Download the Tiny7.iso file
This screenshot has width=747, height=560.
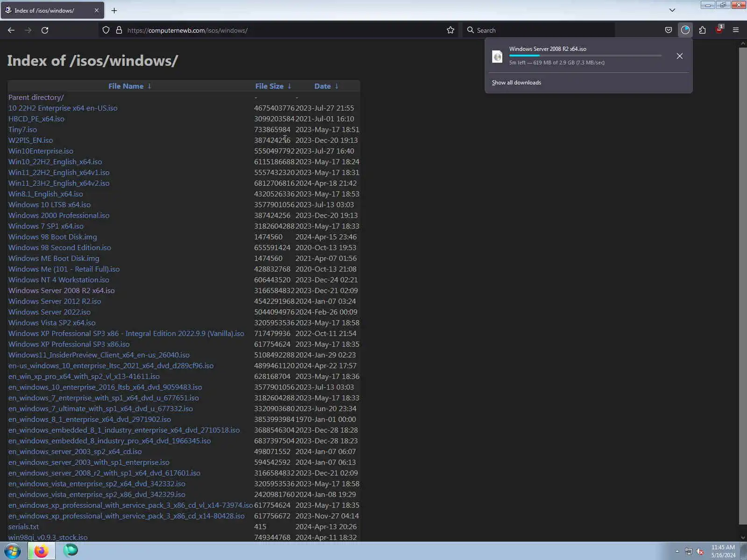click(x=22, y=130)
